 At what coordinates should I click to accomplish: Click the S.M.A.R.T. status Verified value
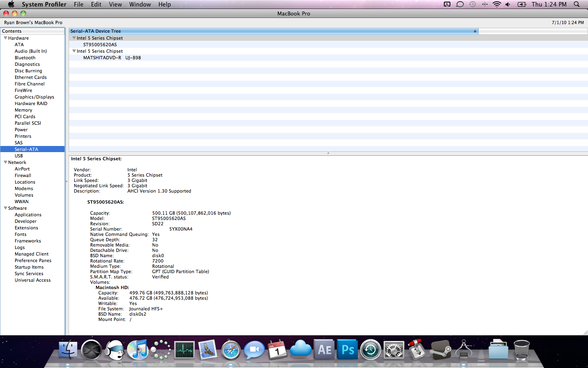[160, 277]
